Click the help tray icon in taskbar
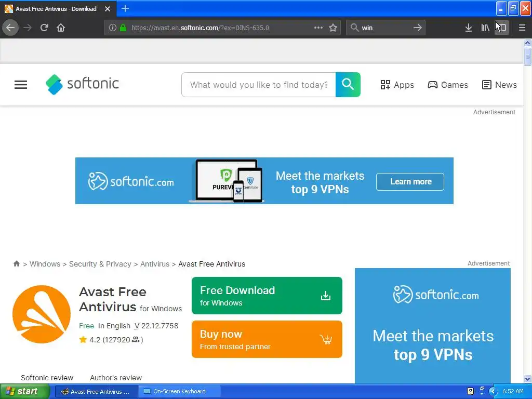This screenshot has height=399, width=532. pos(470,392)
